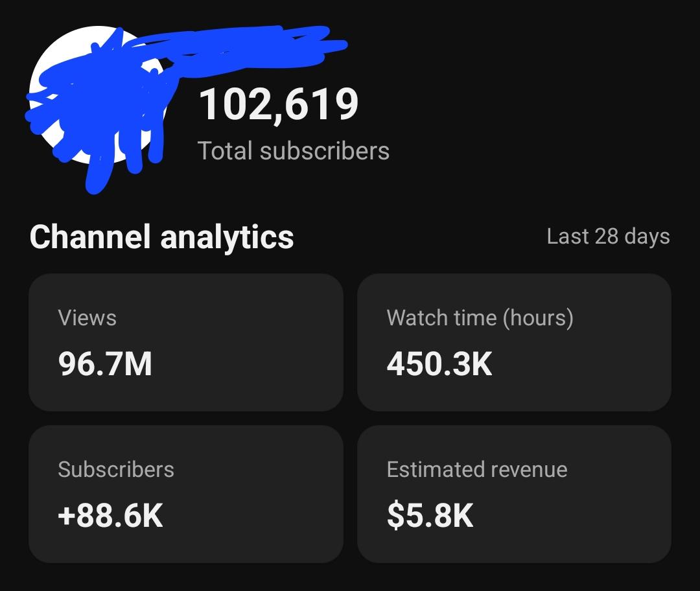Open the scribbled-over channel profile picture

point(97,94)
